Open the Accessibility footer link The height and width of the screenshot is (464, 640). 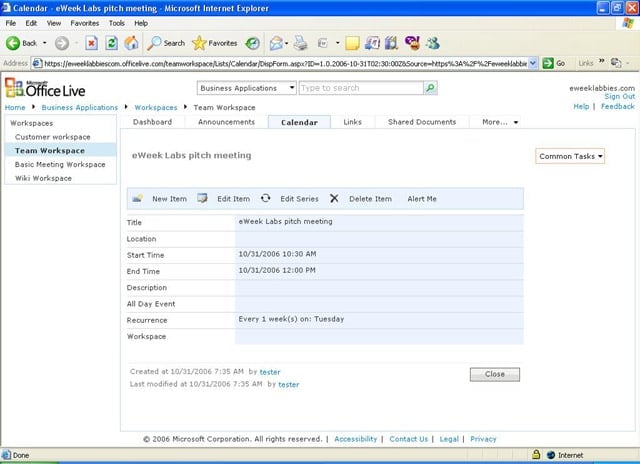coord(356,439)
